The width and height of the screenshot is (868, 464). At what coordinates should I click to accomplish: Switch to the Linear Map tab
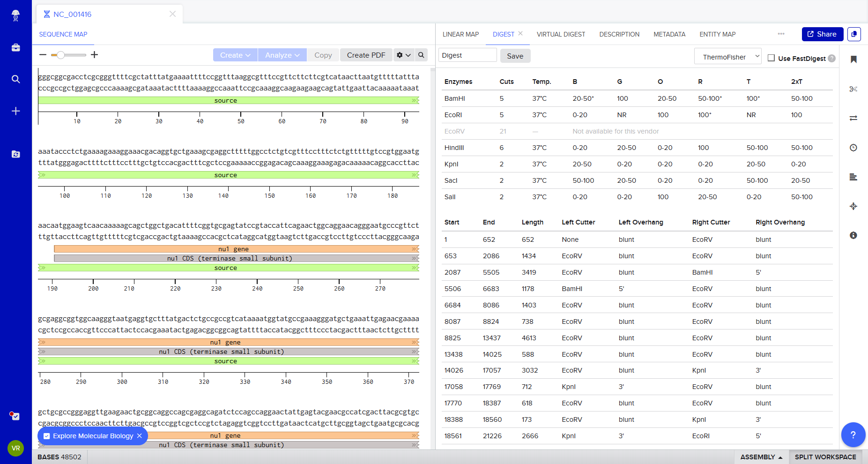[460, 34]
